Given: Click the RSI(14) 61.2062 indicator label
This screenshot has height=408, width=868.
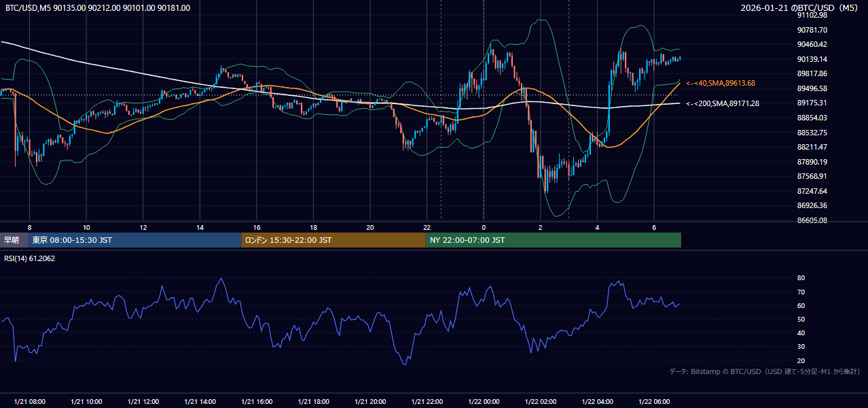Looking at the screenshot, I should click(31, 258).
